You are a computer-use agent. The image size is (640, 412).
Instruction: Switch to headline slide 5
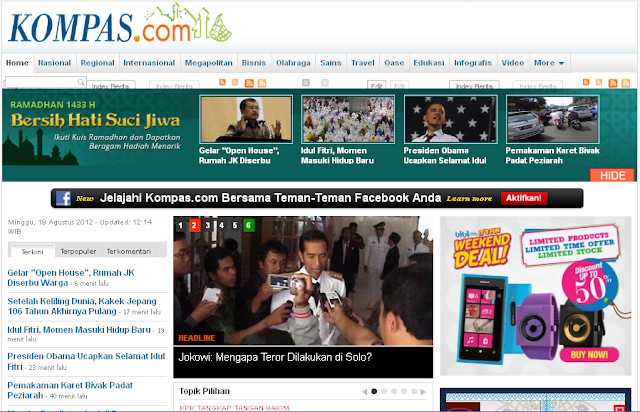pos(235,225)
